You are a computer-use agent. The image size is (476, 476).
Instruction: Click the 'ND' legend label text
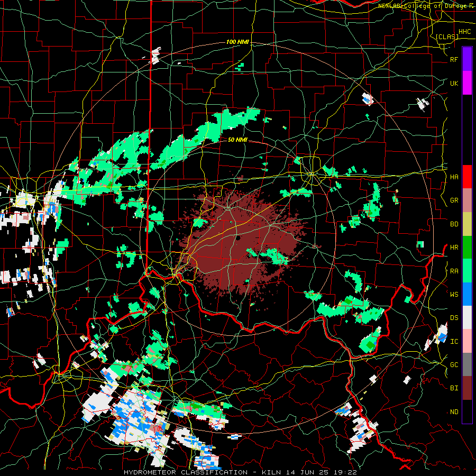tap(454, 412)
